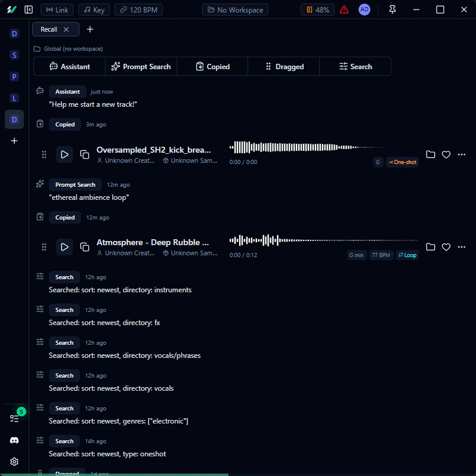Viewport: 476px width, 476px height.
Task: Open search entry ending in directory: vocals
Action: [x=111, y=388]
